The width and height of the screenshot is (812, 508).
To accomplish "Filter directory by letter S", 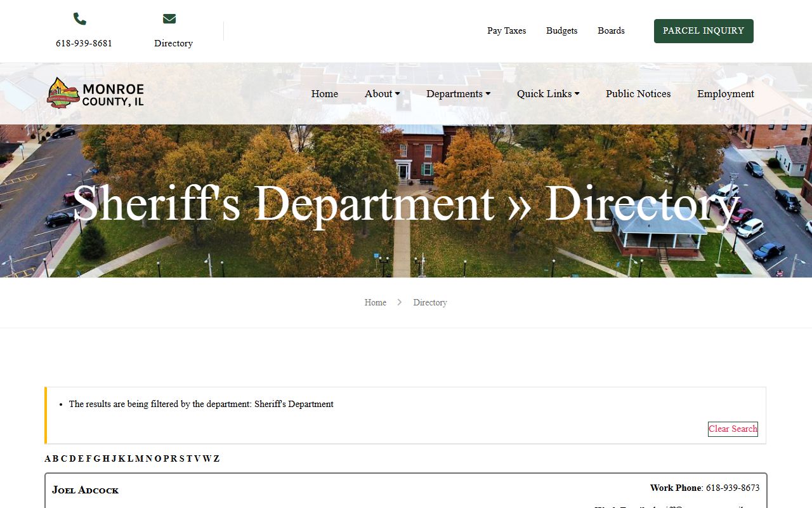I will 182,458.
